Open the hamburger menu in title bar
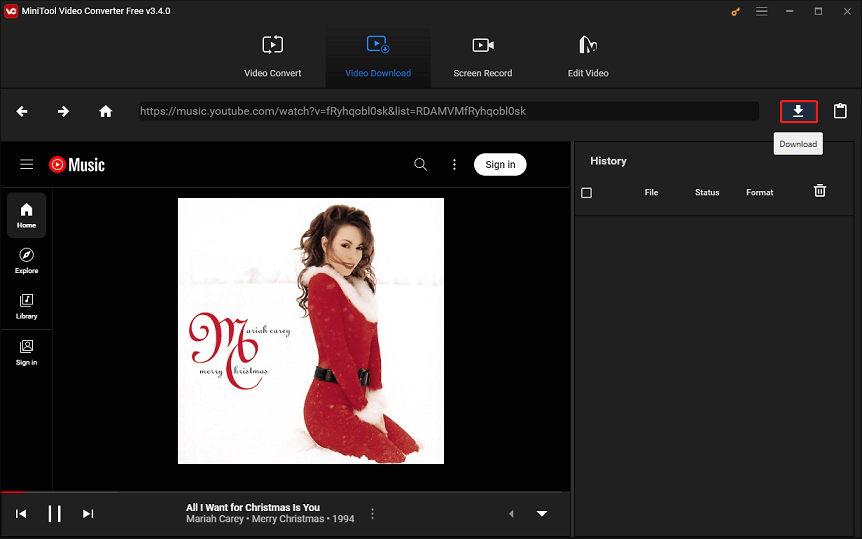The height and width of the screenshot is (539, 862). pyautogui.click(x=761, y=11)
